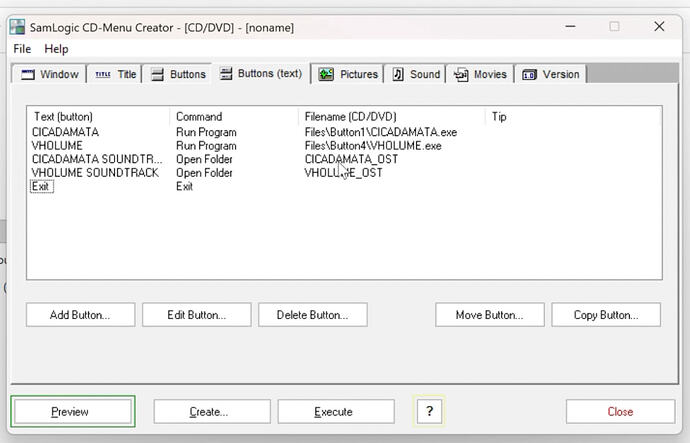Click the Movies tab projector icon
690x443 pixels.
pyautogui.click(x=461, y=75)
